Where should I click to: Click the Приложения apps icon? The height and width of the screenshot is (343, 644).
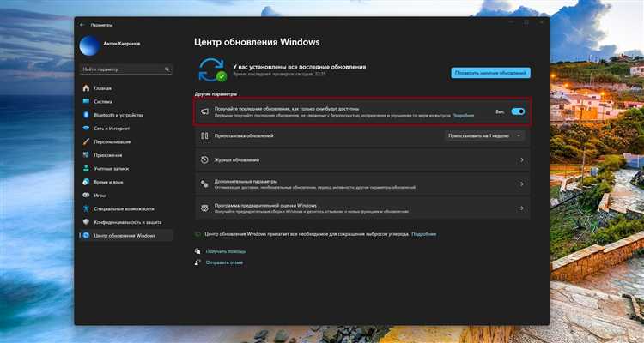tap(86, 155)
